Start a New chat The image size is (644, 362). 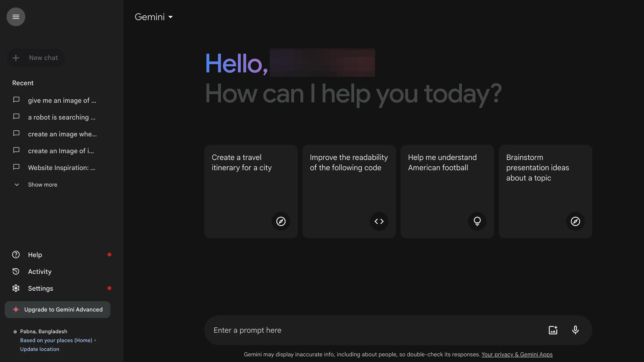pos(36,58)
